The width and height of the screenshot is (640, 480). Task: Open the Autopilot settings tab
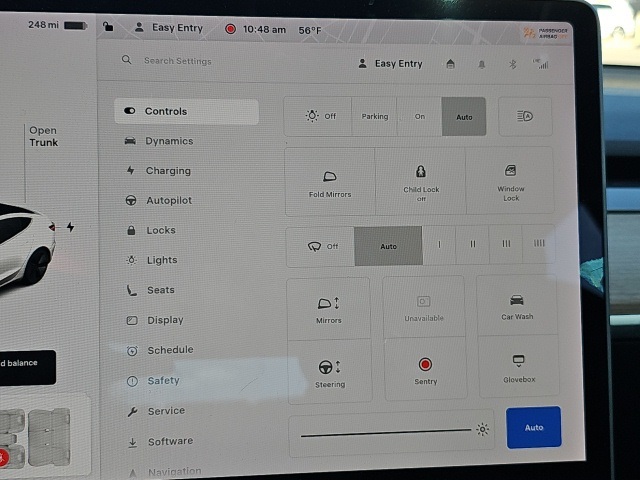[x=158, y=200]
